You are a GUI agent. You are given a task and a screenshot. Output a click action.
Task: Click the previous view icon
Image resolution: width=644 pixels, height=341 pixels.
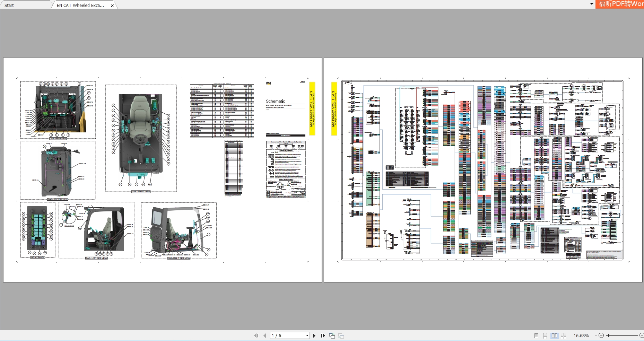point(332,335)
